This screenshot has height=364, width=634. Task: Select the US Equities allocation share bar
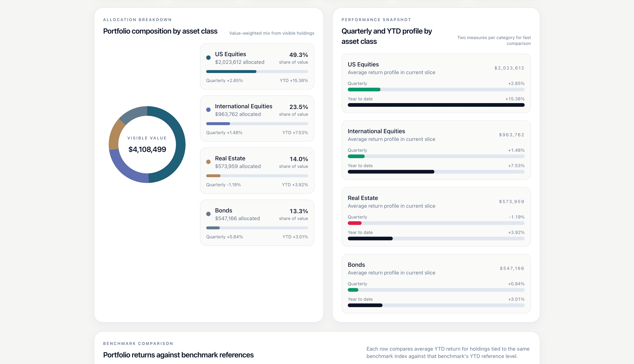[257, 72]
